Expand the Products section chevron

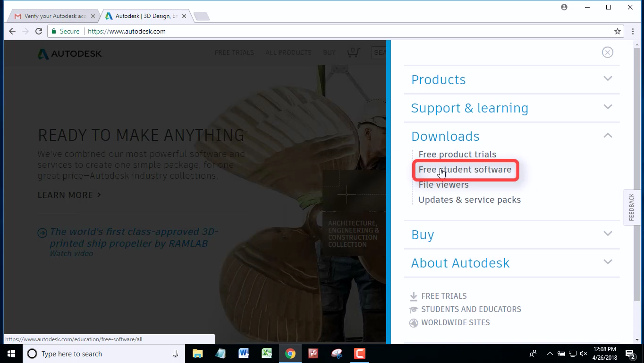click(x=608, y=78)
